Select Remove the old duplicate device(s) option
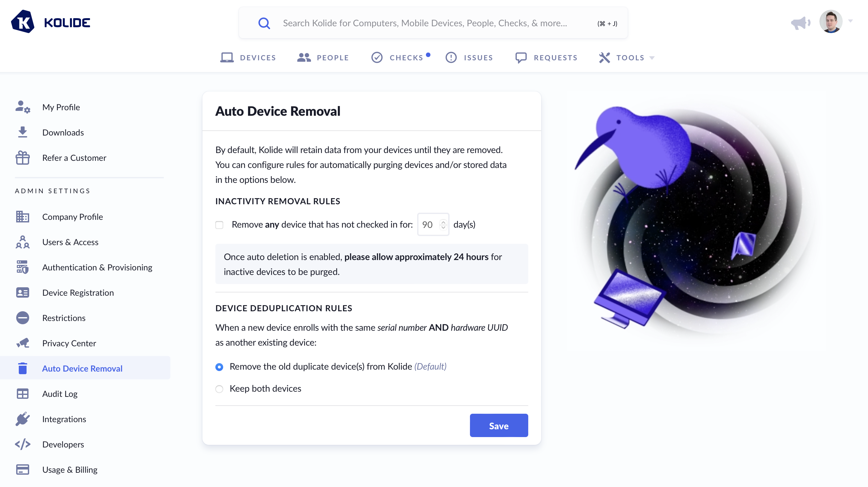This screenshot has width=868, height=487. (x=219, y=367)
